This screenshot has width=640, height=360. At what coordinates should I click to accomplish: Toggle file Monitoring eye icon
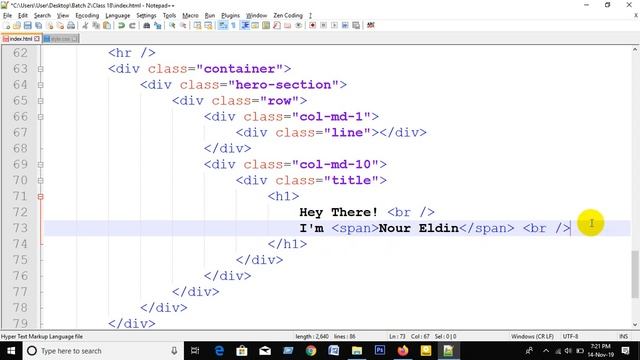pyautogui.click(x=298, y=25)
